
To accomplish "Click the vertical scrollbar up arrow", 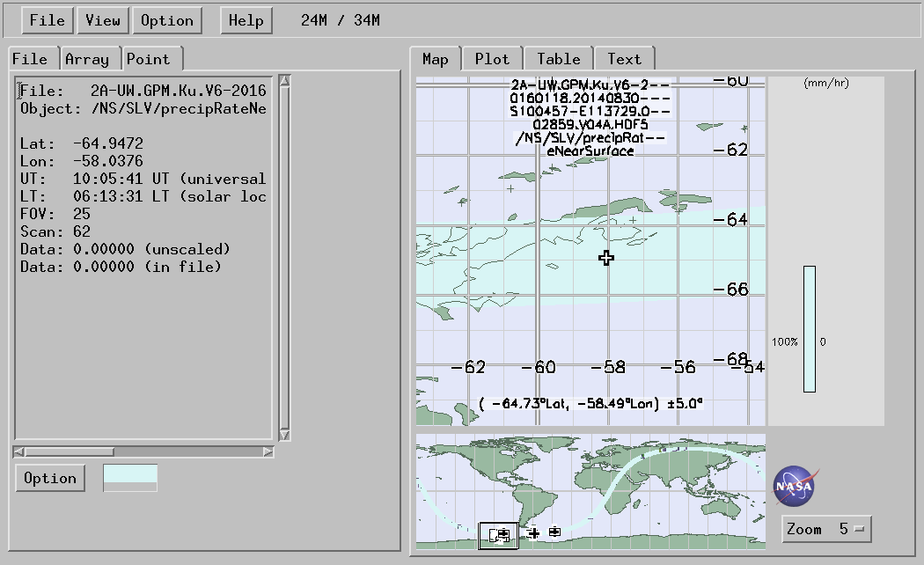I will coord(284,81).
